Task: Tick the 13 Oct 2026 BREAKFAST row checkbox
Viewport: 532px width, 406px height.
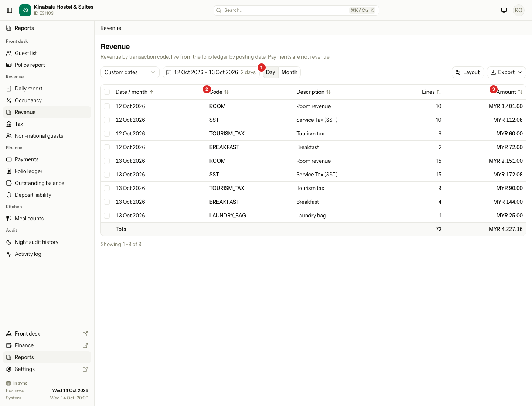Action: tap(107, 202)
